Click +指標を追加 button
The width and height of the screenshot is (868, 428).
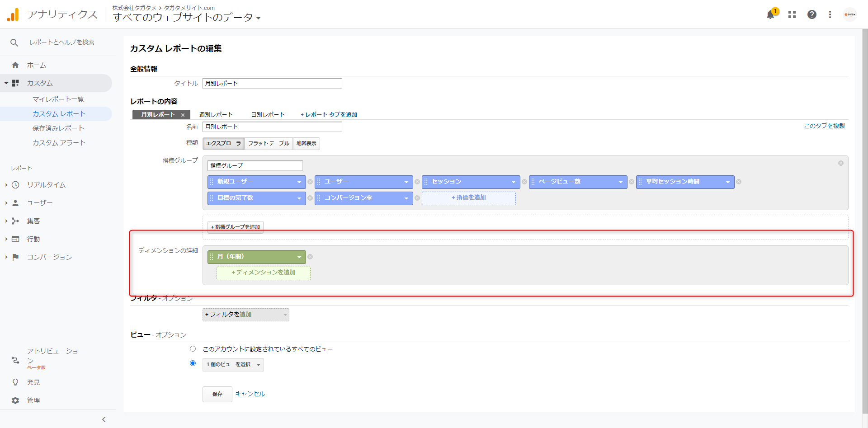click(x=469, y=198)
